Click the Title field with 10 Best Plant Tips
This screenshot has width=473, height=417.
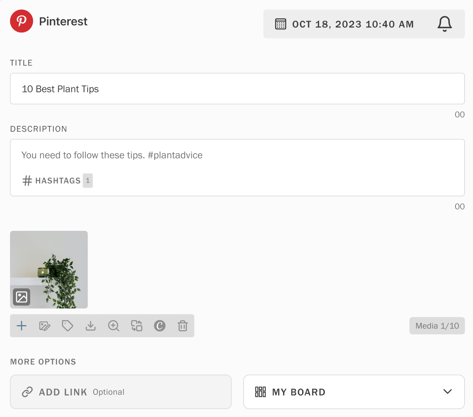pos(237,89)
